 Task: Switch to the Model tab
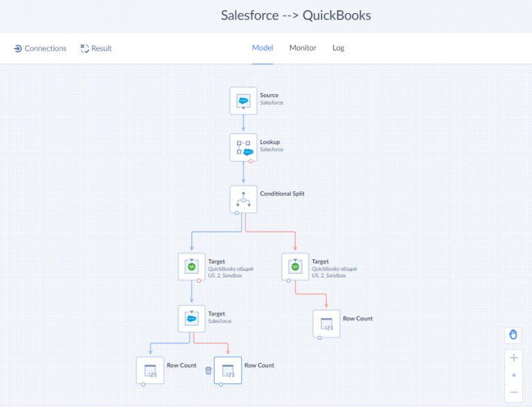point(262,48)
